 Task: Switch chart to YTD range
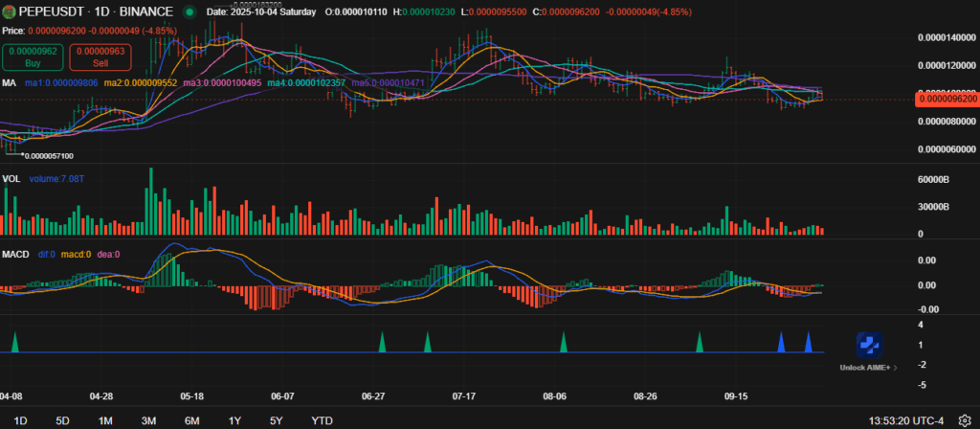click(x=323, y=420)
